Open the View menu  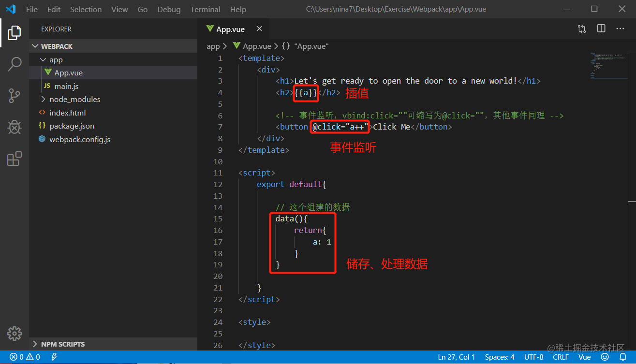point(119,9)
